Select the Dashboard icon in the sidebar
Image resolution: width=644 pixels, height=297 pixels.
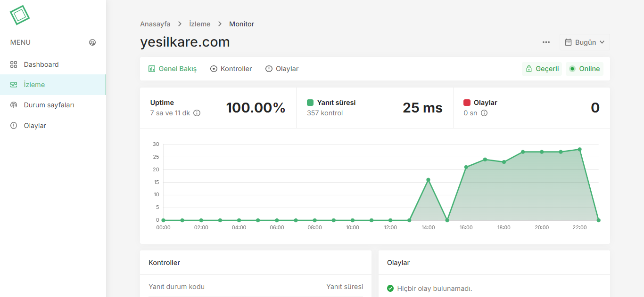coord(13,64)
